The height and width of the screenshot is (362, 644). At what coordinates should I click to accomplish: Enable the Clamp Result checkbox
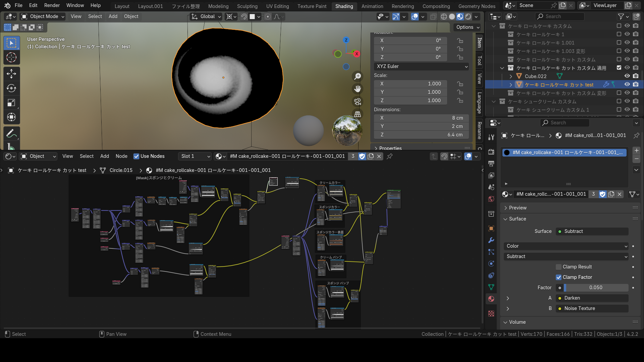[558, 267]
